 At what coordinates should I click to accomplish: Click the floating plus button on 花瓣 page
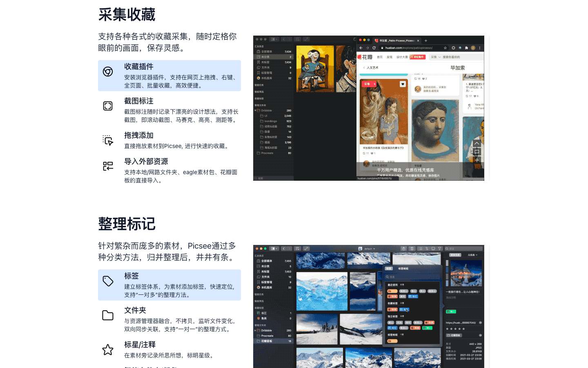tap(477, 160)
